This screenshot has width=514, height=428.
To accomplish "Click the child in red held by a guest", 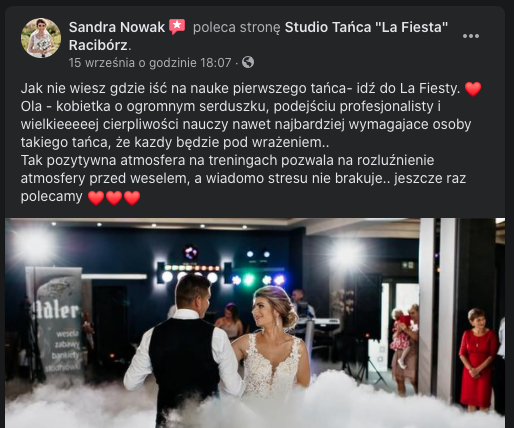I will pos(401,335).
